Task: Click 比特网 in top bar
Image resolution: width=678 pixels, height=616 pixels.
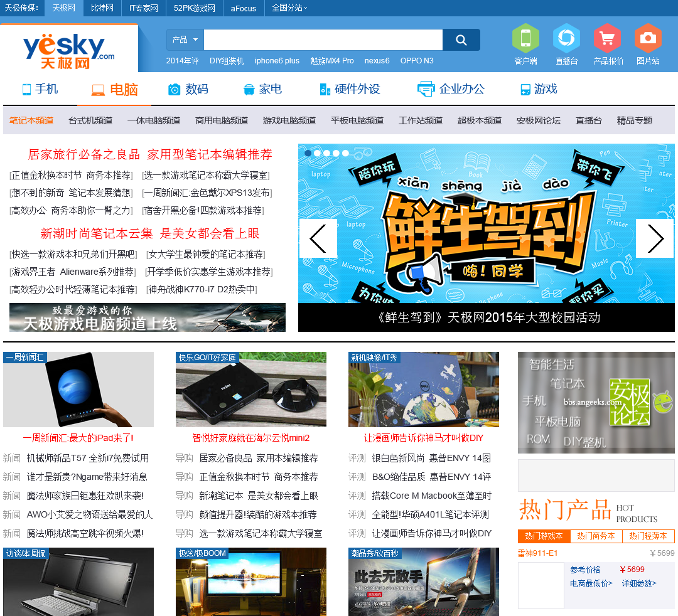Action: click(102, 8)
